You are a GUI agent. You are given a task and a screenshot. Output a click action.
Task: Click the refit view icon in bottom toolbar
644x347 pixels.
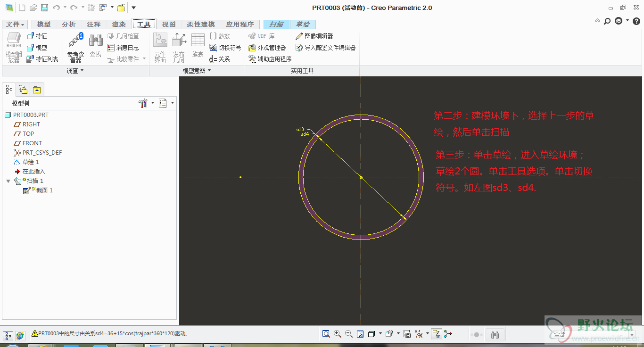(326, 334)
